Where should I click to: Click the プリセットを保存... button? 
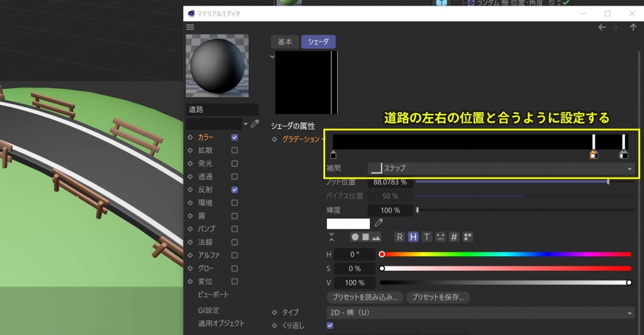[438, 297]
